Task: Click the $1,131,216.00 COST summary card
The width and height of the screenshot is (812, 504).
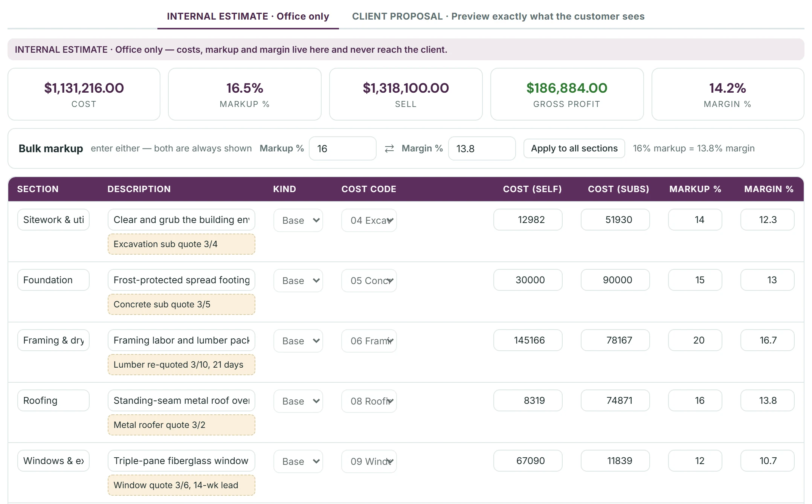Action: 84,94
